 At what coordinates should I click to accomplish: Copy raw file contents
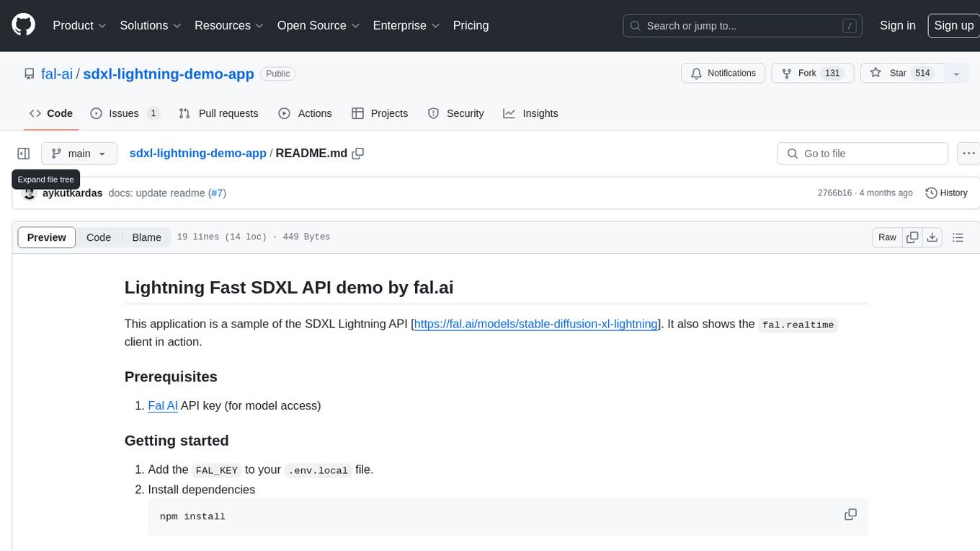[913, 237]
